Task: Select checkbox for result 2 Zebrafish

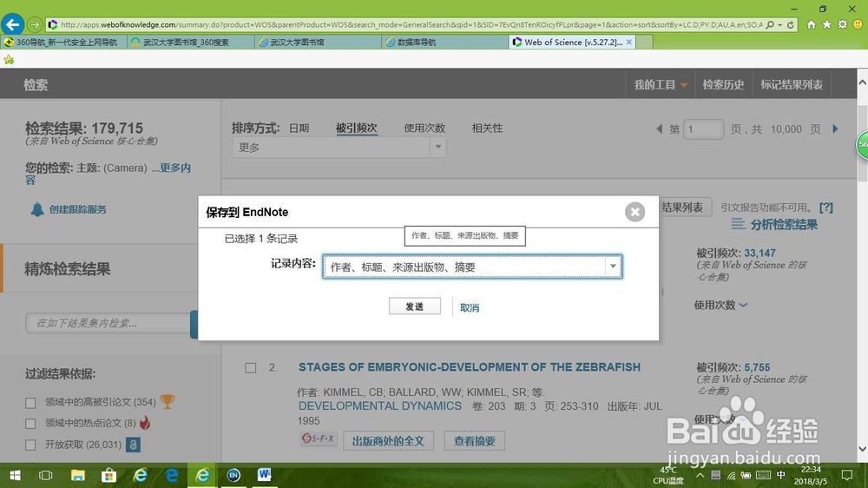Action: point(251,368)
